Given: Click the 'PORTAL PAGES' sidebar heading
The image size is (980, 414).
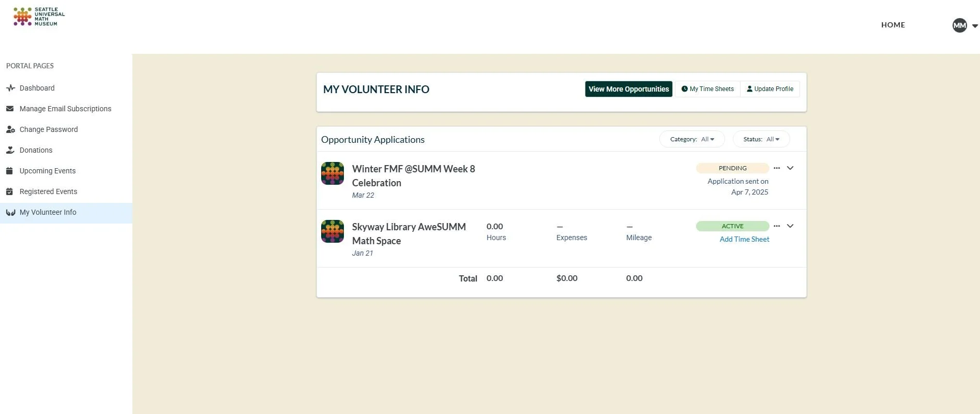Looking at the screenshot, I should [30, 66].
